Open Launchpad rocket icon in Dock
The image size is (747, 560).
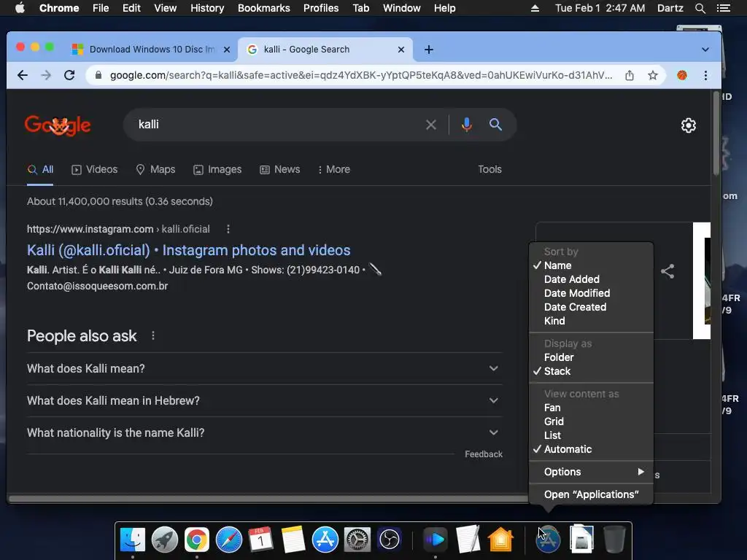pos(165,540)
